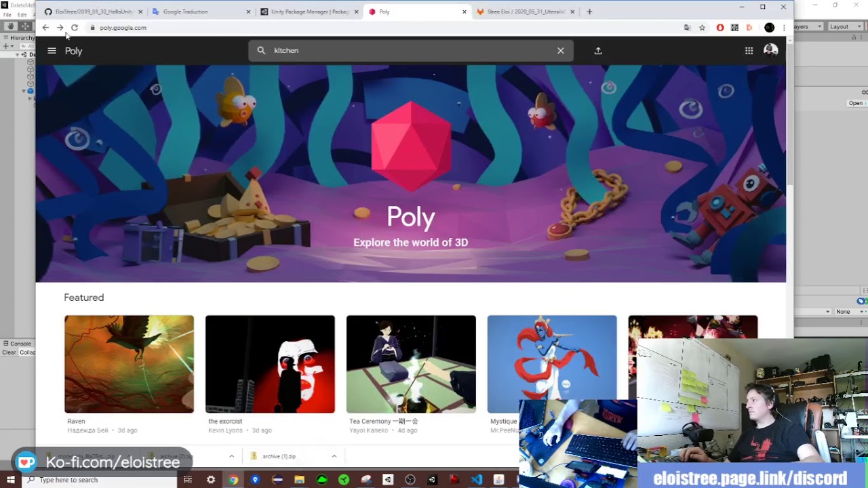Close the Google Traduction tab
The height and width of the screenshot is (488, 868).
[248, 12]
